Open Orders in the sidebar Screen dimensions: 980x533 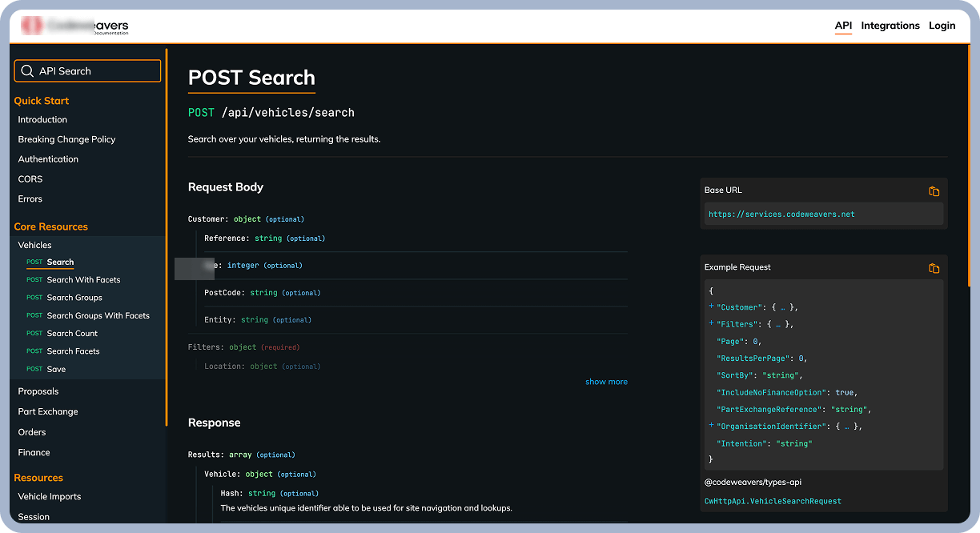point(32,432)
